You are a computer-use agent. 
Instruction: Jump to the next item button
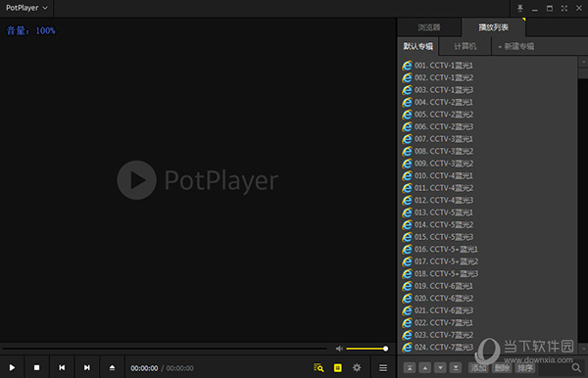coord(86,368)
